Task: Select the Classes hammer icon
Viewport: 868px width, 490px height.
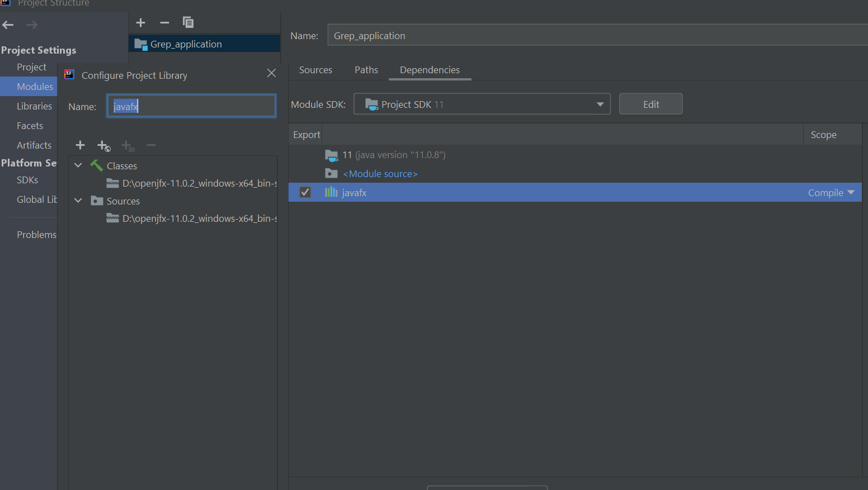Action: pos(97,165)
